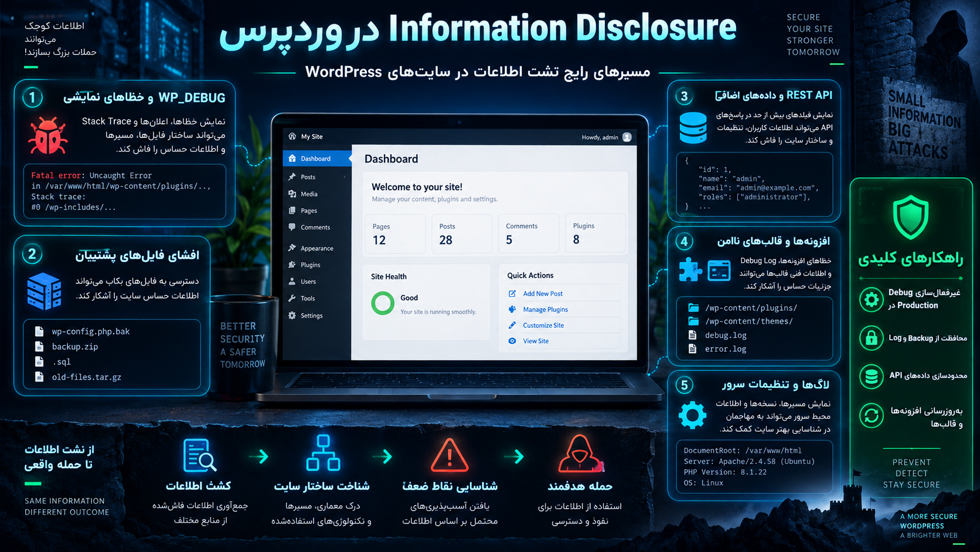This screenshot has width=980, height=552.
Task: Click the Customize Site brush icon
Action: (512, 325)
